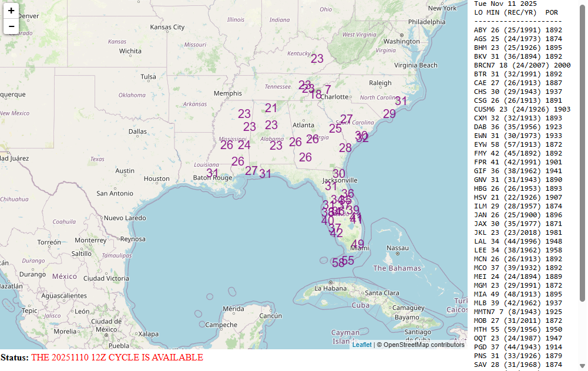Select the 24 marker in Mississippi

tap(244, 145)
